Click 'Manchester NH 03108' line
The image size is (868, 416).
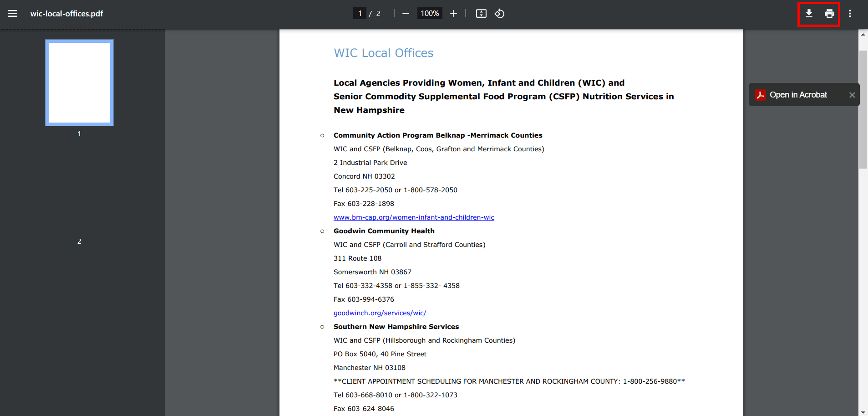click(369, 368)
